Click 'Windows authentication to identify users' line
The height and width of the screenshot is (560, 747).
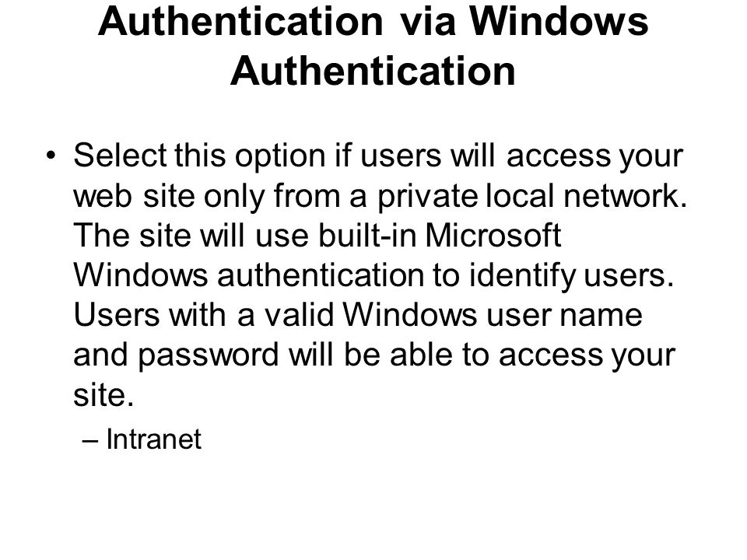tap(374, 275)
